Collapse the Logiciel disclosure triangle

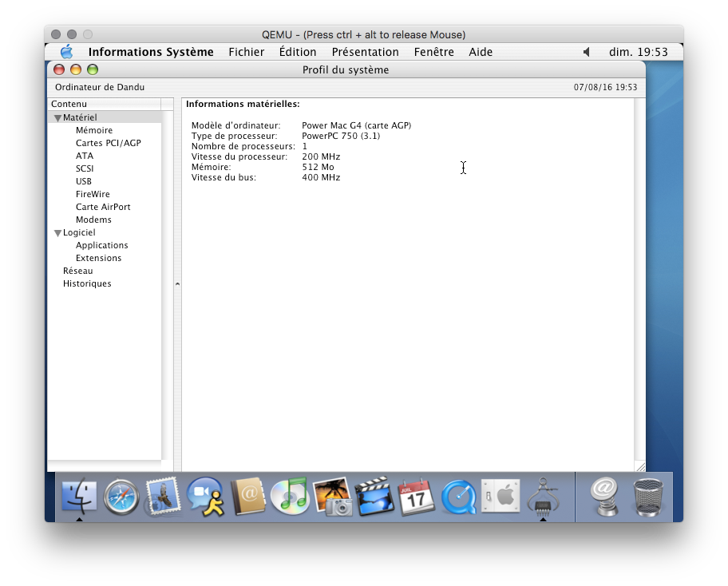click(57, 233)
